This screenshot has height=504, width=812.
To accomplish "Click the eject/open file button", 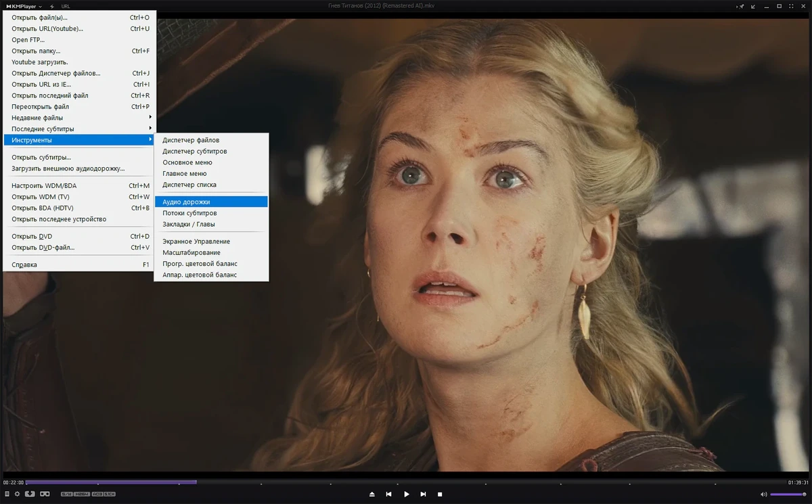I will [x=371, y=494].
